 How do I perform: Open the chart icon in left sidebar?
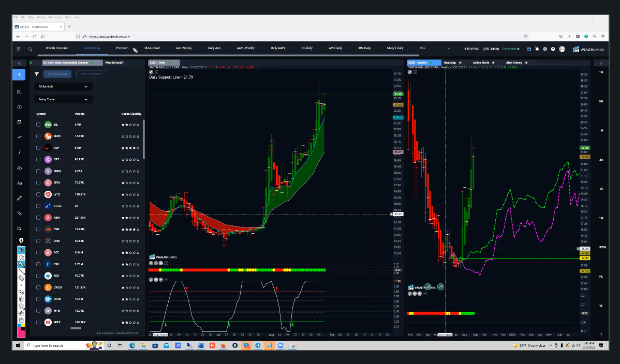(x=19, y=92)
